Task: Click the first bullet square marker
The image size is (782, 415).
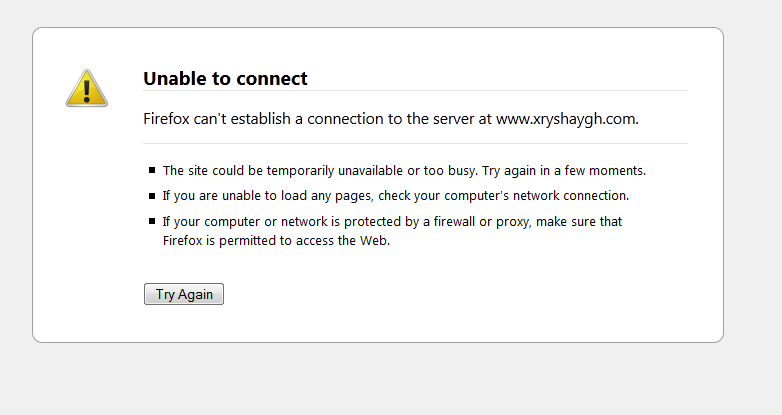Action: click(x=152, y=171)
